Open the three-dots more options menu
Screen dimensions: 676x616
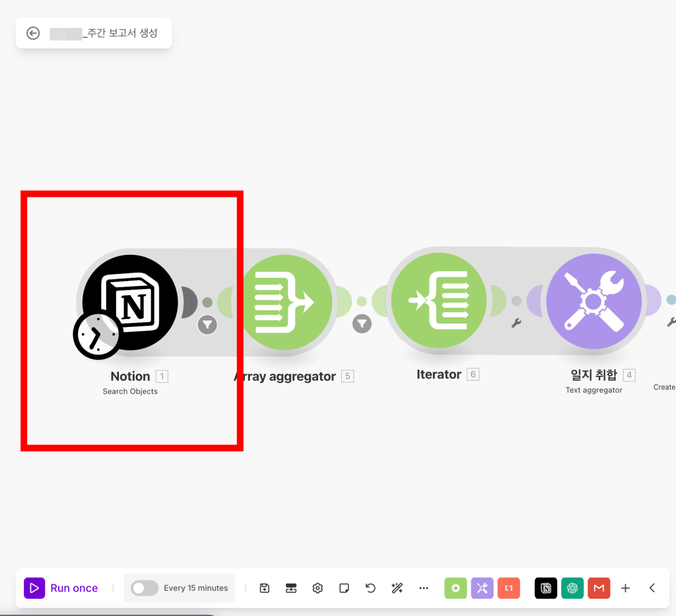(424, 588)
